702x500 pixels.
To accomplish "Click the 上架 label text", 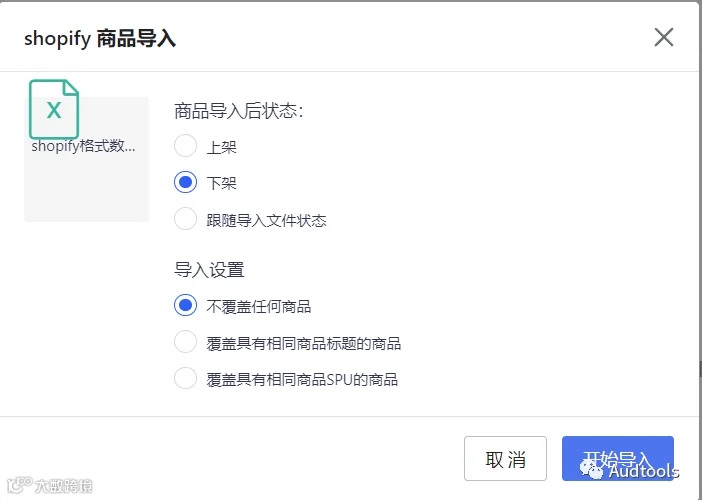I will click(221, 147).
